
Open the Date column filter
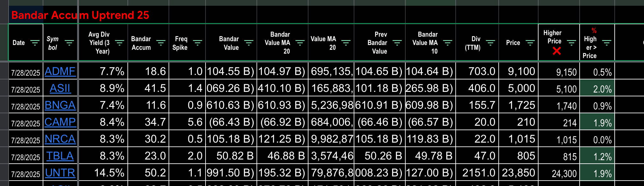34,43
